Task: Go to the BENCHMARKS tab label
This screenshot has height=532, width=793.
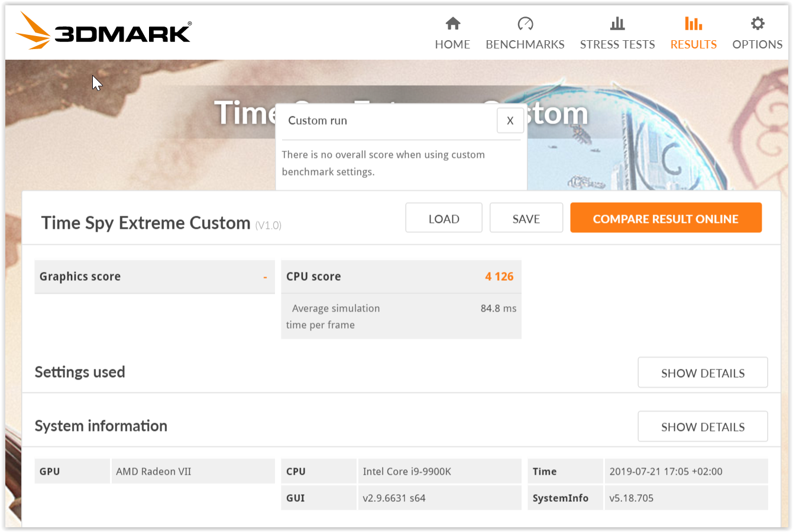Action: tap(525, 44)
